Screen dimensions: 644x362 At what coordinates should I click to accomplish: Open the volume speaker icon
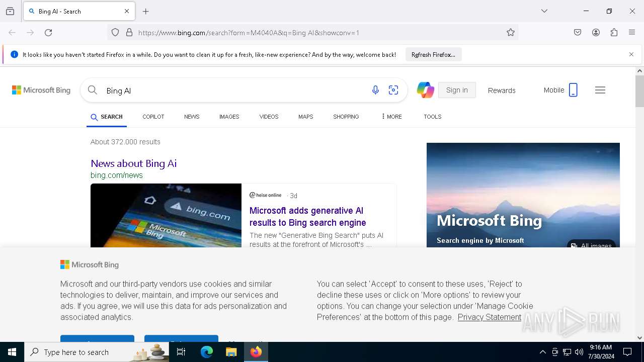coord(579,352)
